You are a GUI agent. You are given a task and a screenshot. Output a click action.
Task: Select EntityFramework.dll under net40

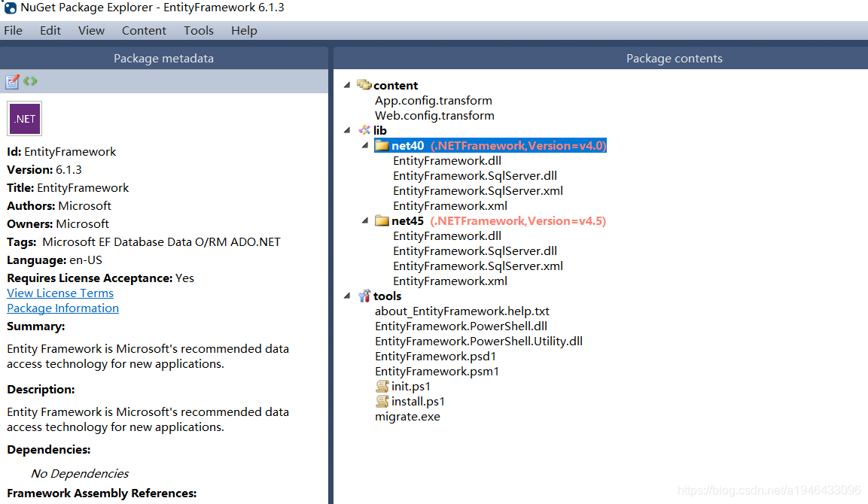coord(446,160)
